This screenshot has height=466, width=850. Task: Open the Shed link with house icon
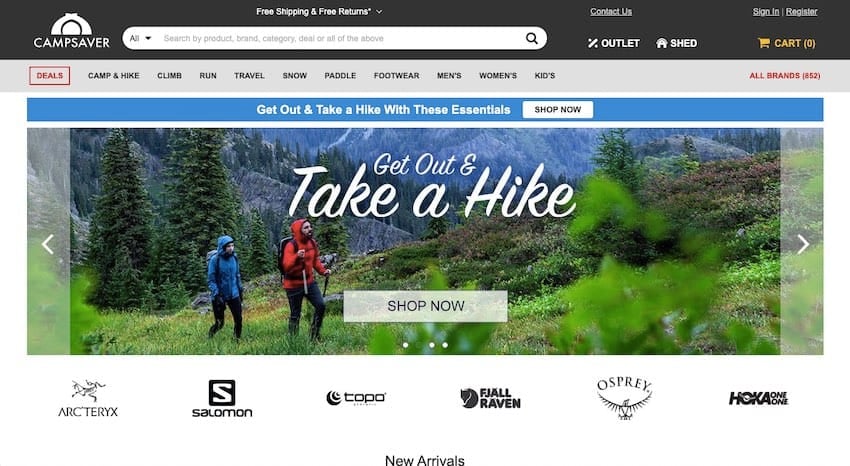[x=676, y=43]
